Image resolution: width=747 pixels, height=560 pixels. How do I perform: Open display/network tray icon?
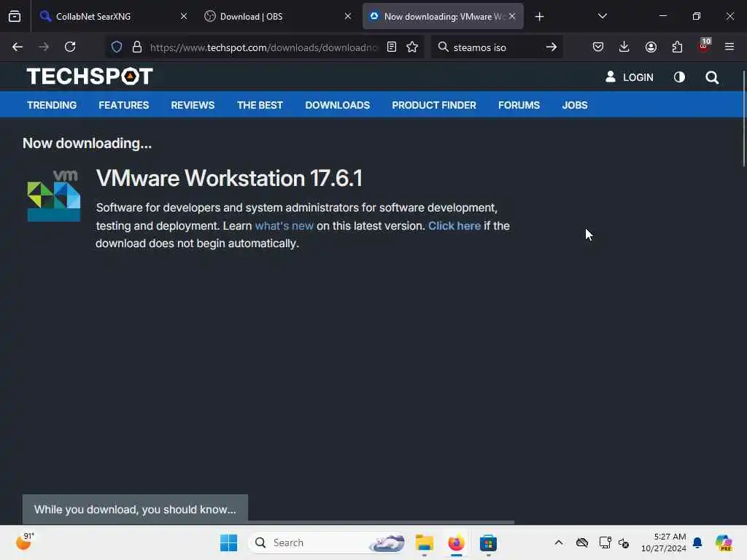click(605, 542)
